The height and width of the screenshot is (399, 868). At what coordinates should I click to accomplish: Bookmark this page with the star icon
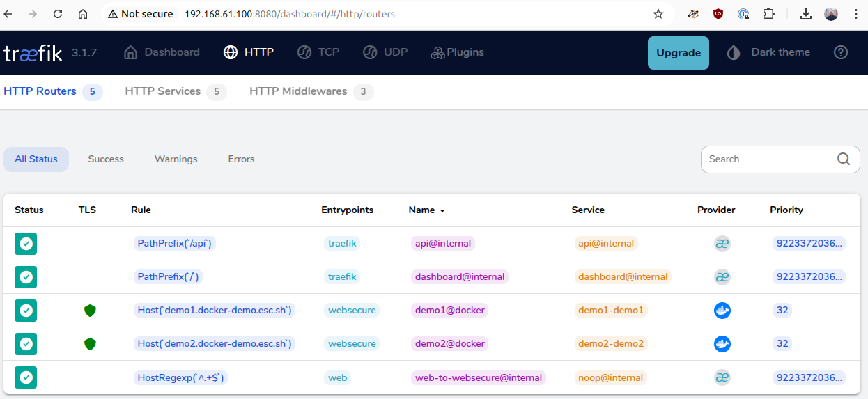pyautogui.click(x=658, y=14)
